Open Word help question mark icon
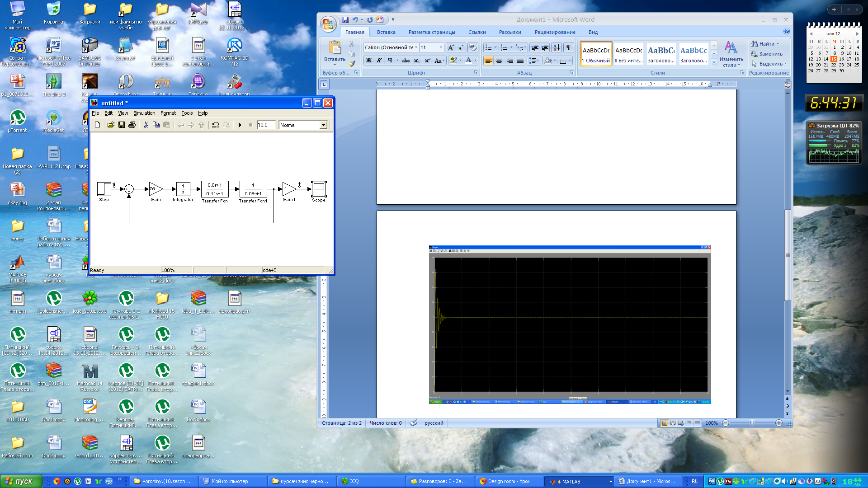The height and width of the screenshot is (488, 868). [x=787, y=32]
